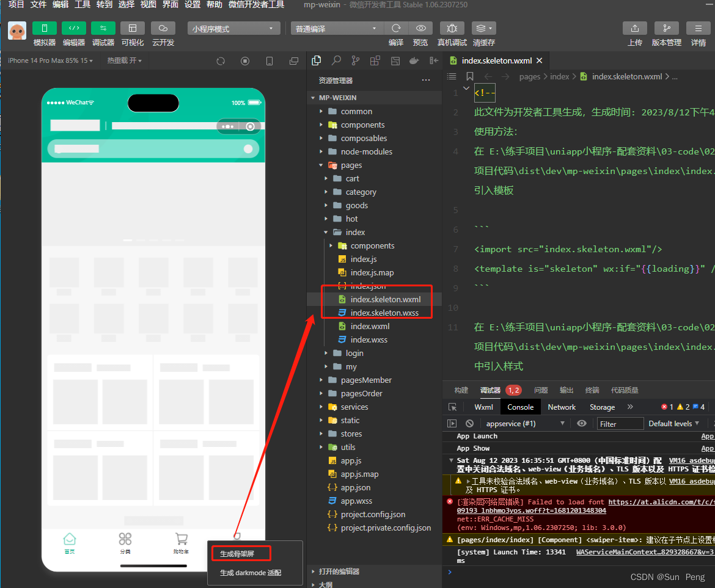Screen dimensions: 715x588
Task: Click the simulator stop icon
Action: [x=245, y=61]
